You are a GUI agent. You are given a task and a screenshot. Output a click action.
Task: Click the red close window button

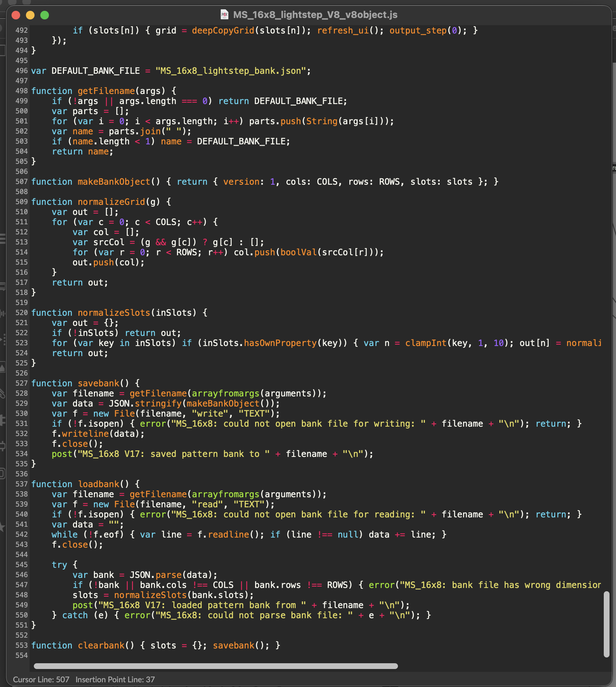tap(16, 15)
